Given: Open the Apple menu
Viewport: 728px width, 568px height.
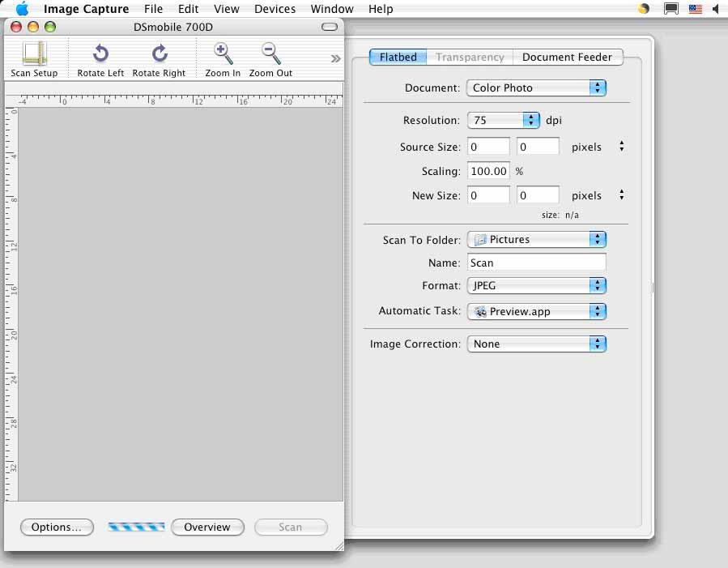Looking at the screenshot, I should [22, 9].
